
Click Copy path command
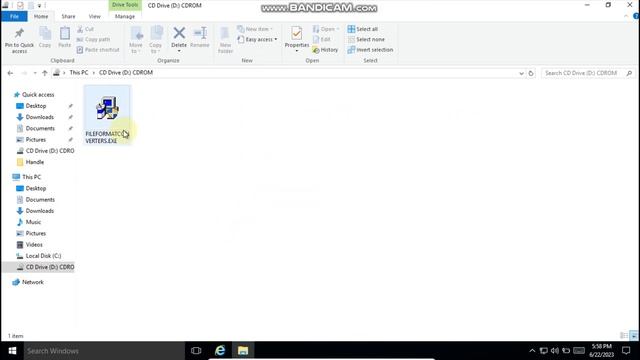click(93, 39)
